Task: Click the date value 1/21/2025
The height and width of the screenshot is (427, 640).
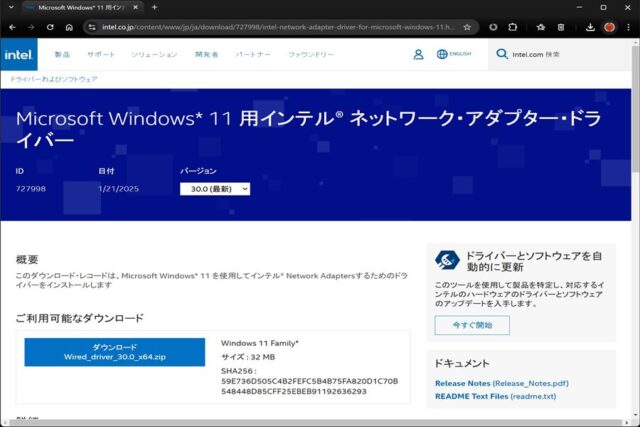Action: (118, 189)
